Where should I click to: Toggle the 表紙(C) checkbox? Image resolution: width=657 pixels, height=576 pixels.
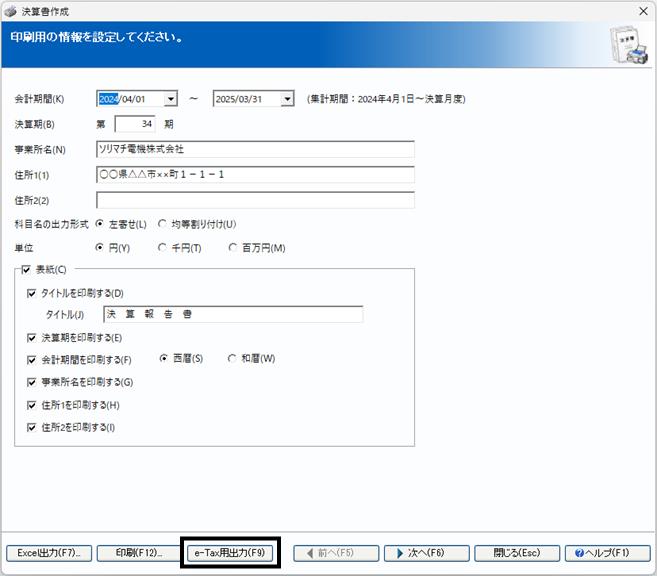pyautogui.click(x=26, y=269)
